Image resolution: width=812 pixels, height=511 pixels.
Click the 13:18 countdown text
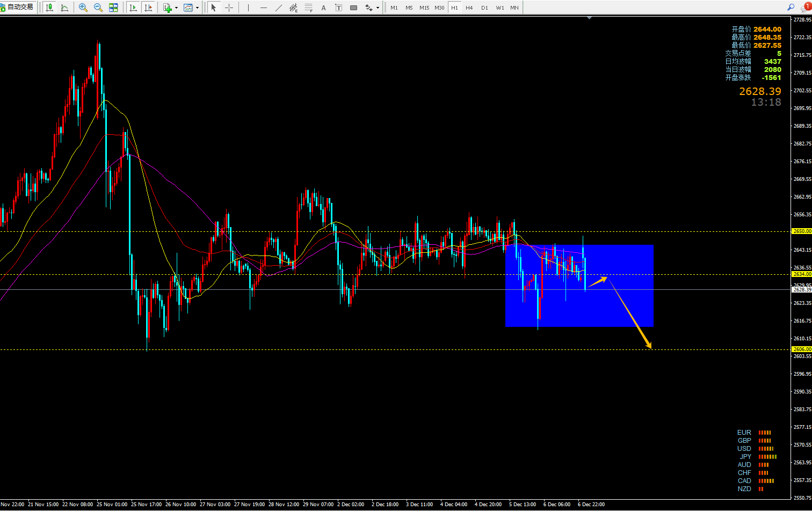766,102
